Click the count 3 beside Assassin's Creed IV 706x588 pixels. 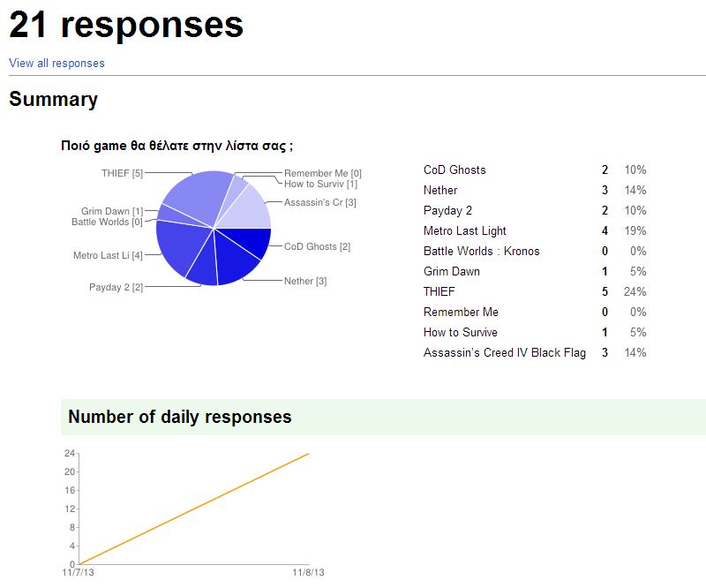pos(605,352)
